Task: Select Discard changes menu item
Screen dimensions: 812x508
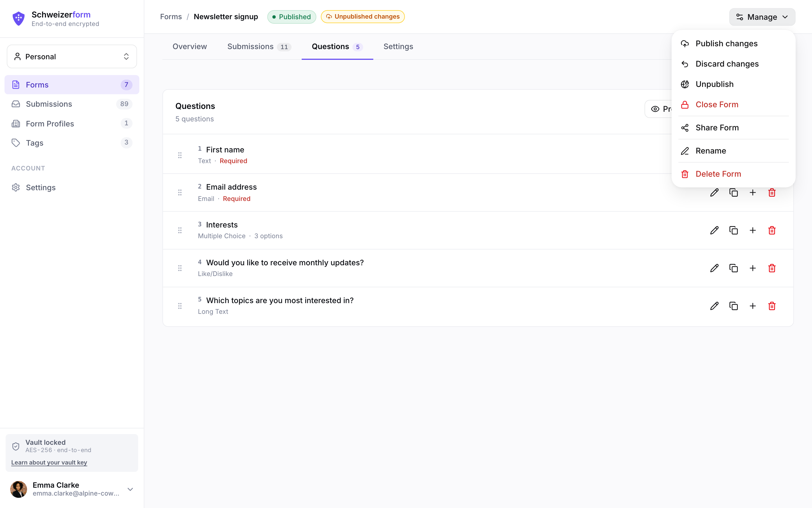Action: coord(734,64)
